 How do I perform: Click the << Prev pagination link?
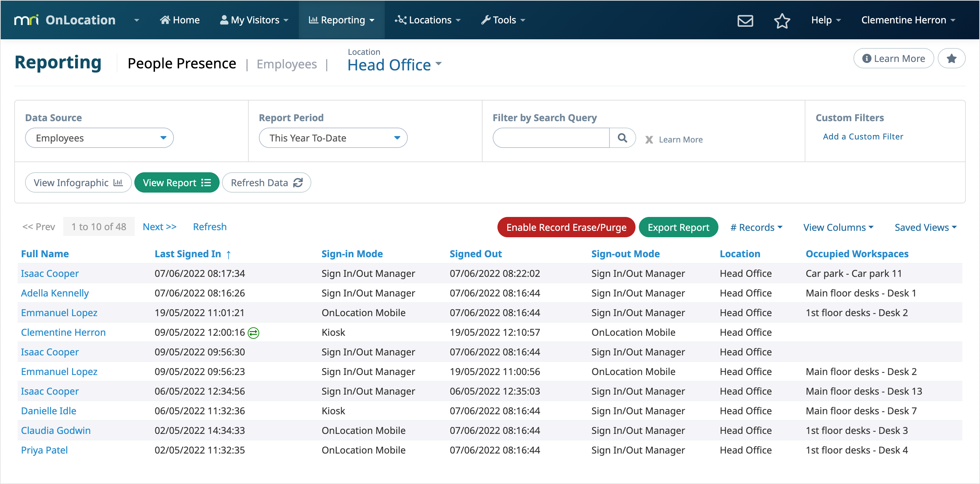(x=39, y=227)
